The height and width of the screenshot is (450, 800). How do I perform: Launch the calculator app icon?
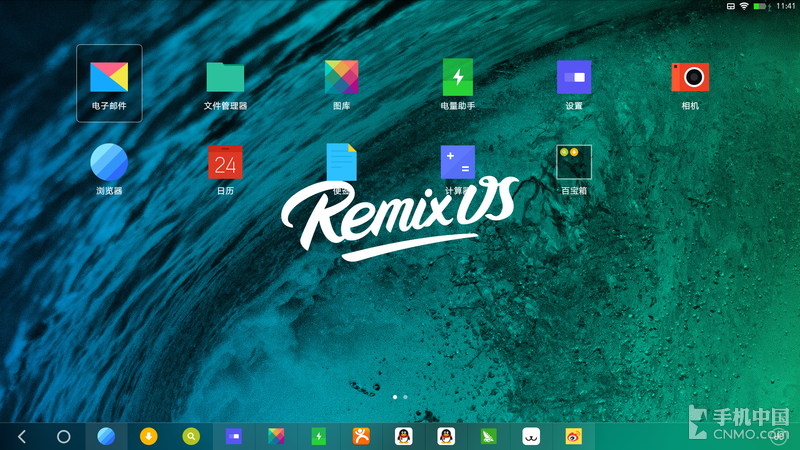pos(458,162)
